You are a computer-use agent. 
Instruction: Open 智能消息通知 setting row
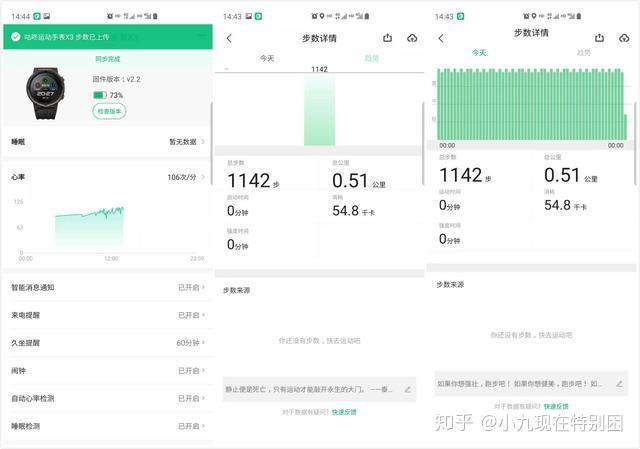[x=108, y=287]
